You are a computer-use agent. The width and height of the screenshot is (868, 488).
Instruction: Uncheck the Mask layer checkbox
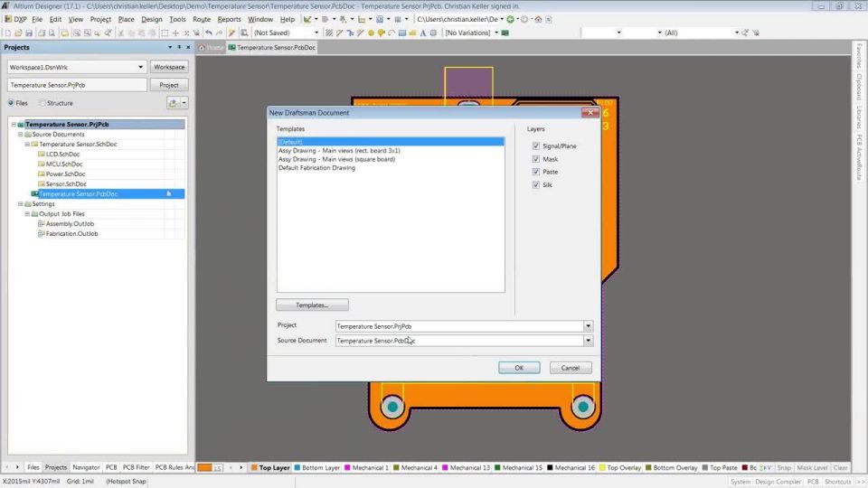[536, 159]
